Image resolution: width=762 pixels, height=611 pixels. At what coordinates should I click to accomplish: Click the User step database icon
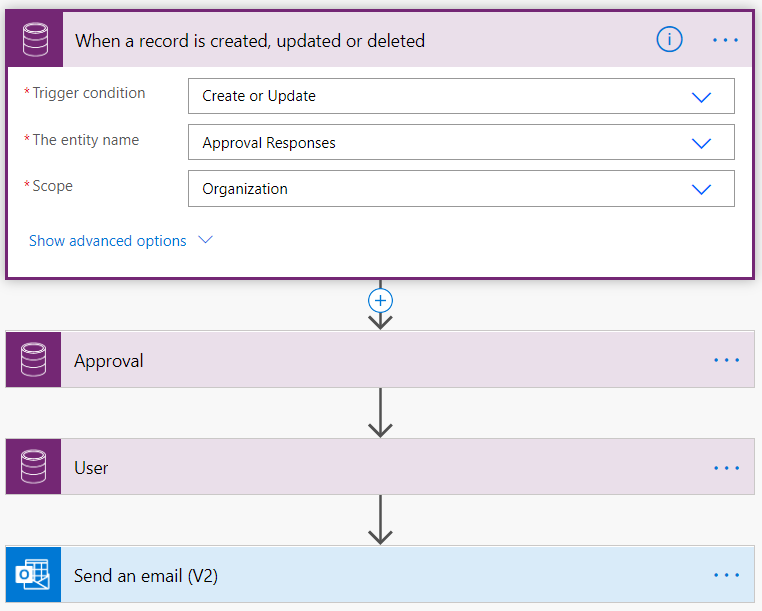coord(34,467)
